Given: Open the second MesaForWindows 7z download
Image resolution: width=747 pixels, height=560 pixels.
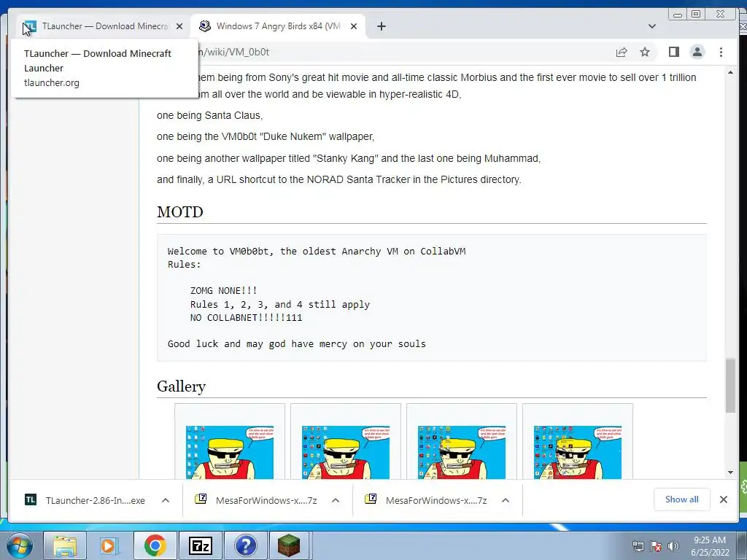Looking at the screenshot, I should [x=436, y=500].
